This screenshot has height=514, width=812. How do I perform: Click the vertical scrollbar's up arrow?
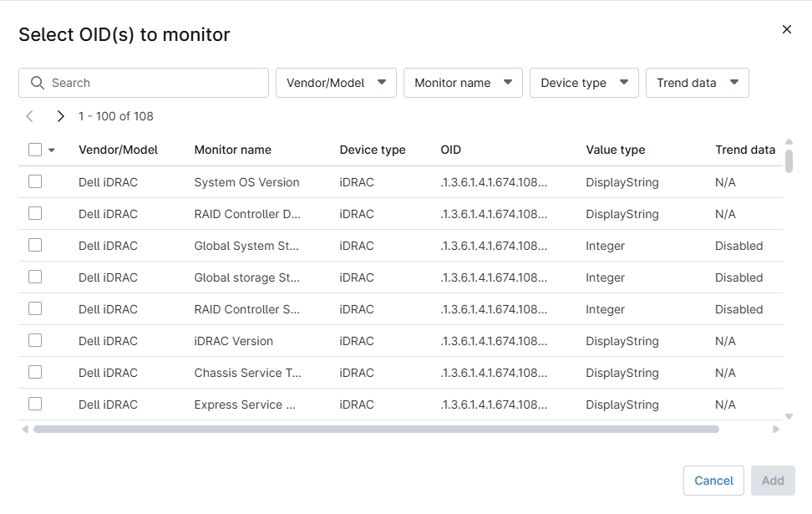pyautogui.click(x=789, y=142)
